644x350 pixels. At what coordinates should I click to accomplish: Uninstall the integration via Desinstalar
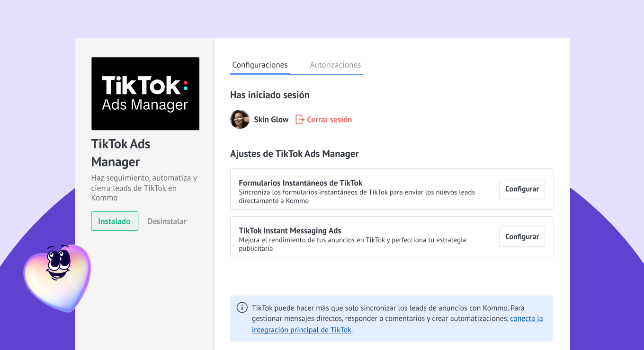[x=167, y=221]
